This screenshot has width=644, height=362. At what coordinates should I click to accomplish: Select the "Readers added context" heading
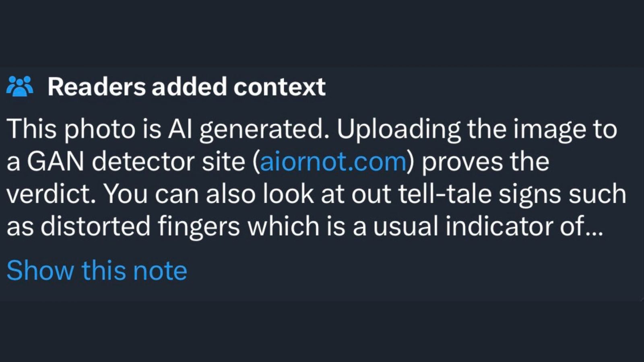click(186, 86)
